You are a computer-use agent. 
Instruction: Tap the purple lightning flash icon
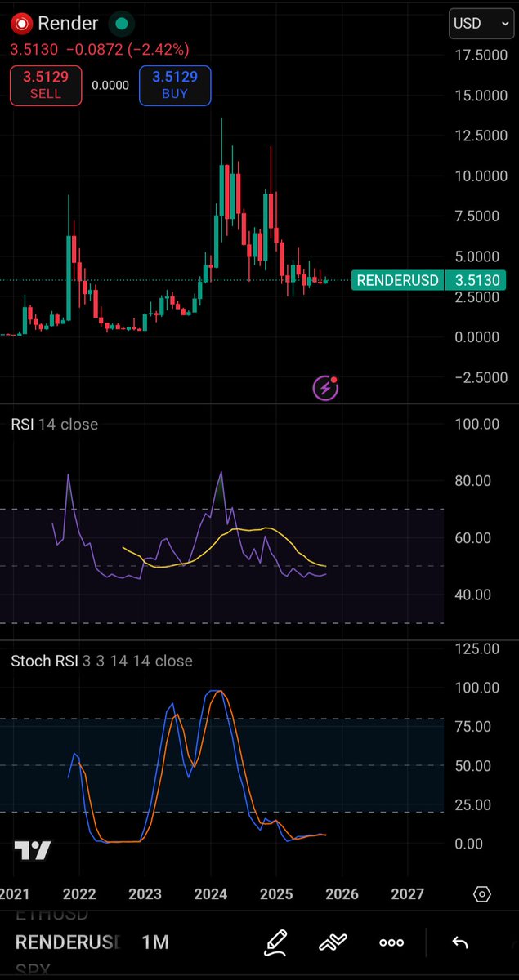[x=325, y=388]
